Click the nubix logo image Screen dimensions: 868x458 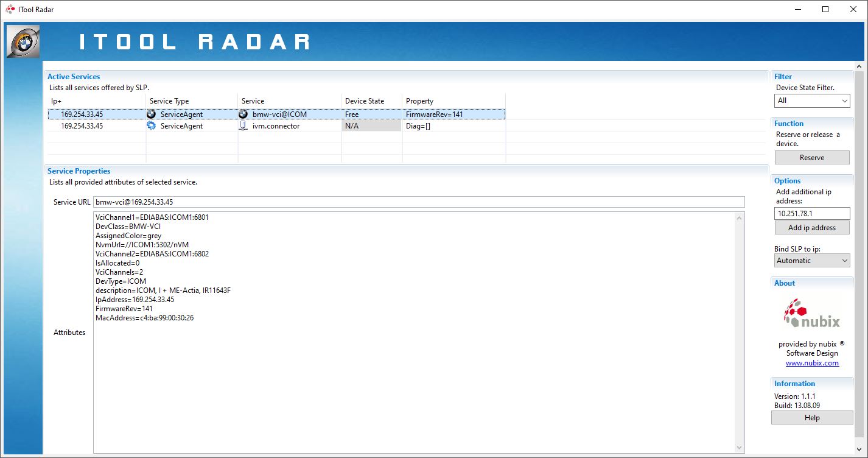(x=811, y=314)
